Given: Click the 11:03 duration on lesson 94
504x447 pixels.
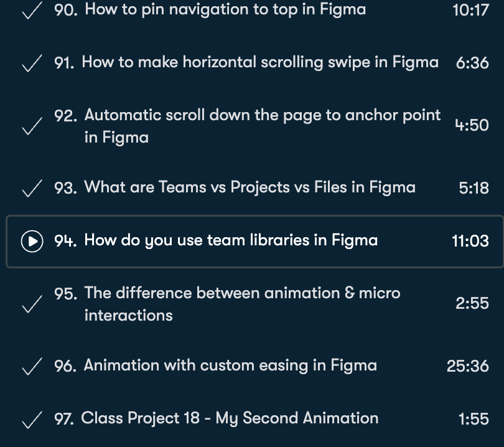Looking at the screenshot, I should pyautogui.click(x=470, y=241).
